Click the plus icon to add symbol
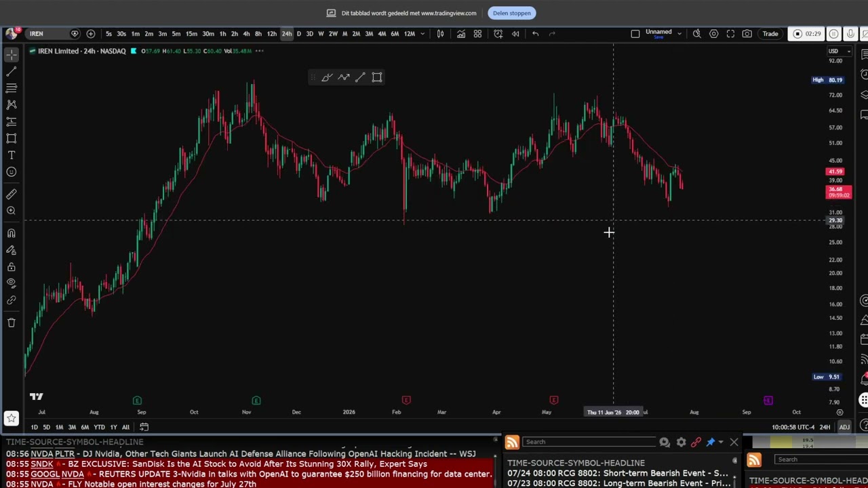This screenshot has height=488, width=868. pyautogui.click(x=91, y=34)
